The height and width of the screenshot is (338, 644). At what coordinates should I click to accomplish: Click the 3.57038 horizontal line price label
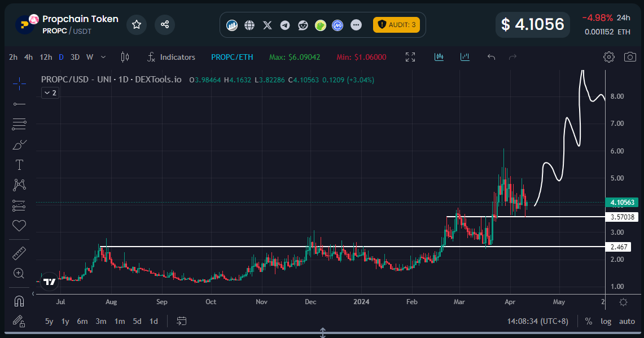click(x=622, y=217)
